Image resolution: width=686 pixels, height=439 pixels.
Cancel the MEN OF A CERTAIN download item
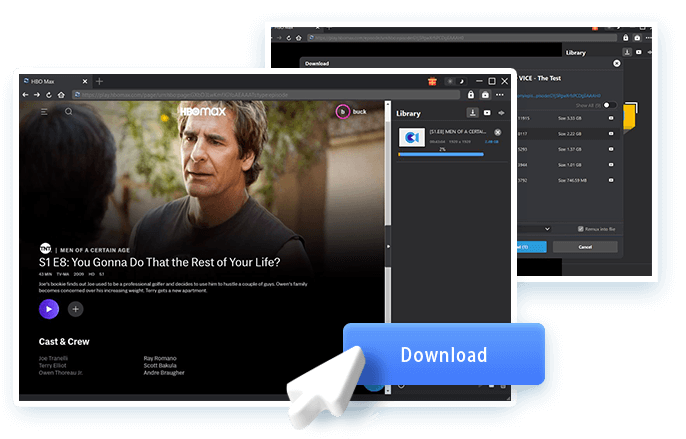tap(497, 132)
